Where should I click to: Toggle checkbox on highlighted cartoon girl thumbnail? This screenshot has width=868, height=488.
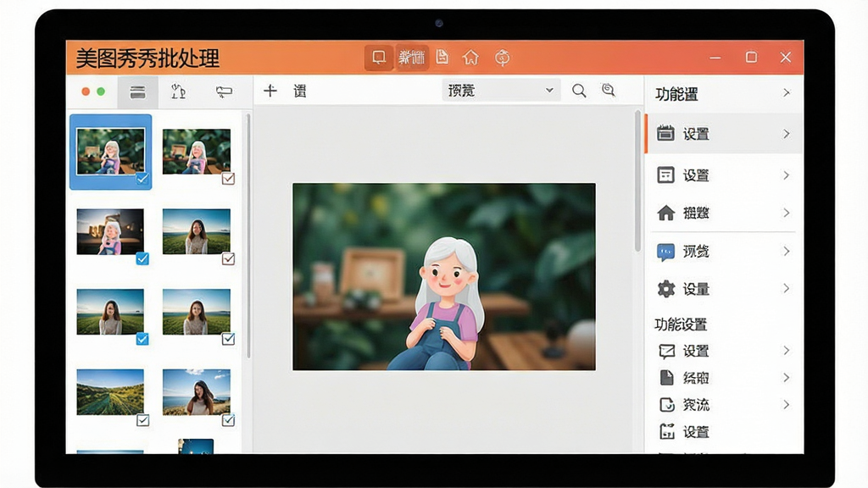coord(142,179)
